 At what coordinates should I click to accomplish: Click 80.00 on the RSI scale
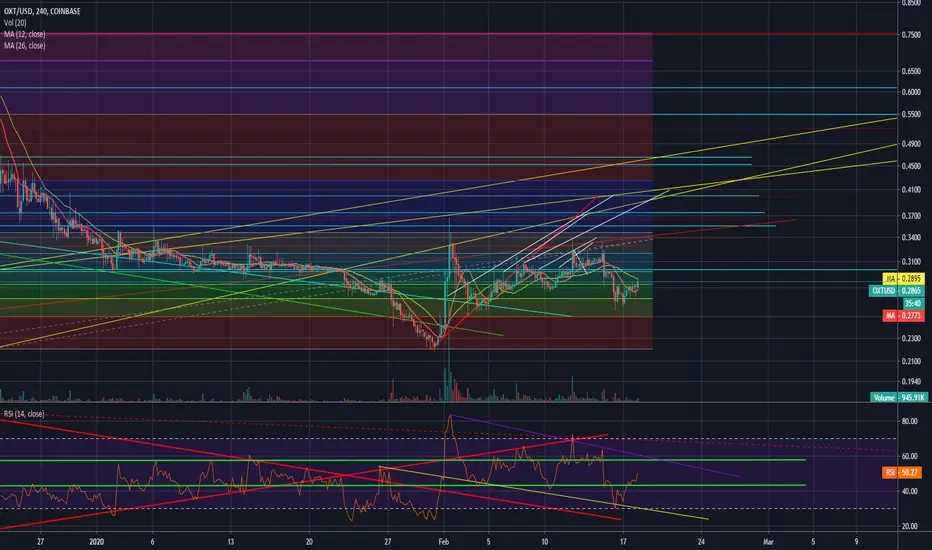(909, 421)
